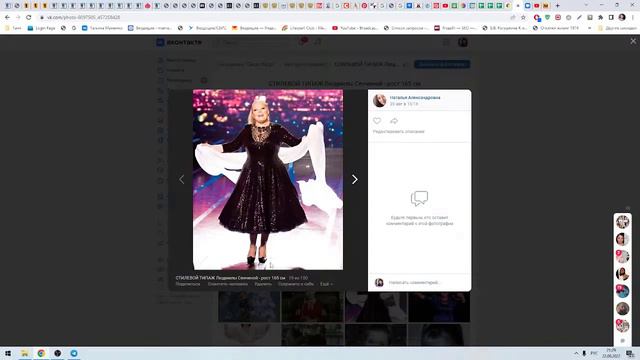Click the author's avatar in photo panel
This screenshot has height=360, width=640.
[x=380, y=100]
